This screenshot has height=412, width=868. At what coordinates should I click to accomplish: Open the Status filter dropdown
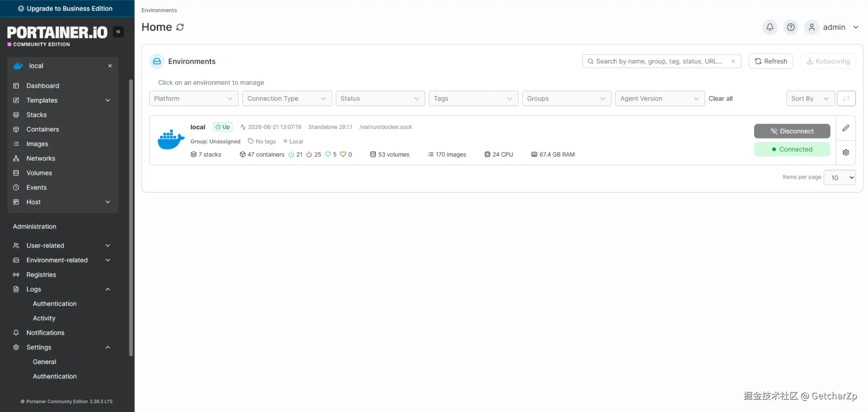pyautogui.click(x=380, y=98)
